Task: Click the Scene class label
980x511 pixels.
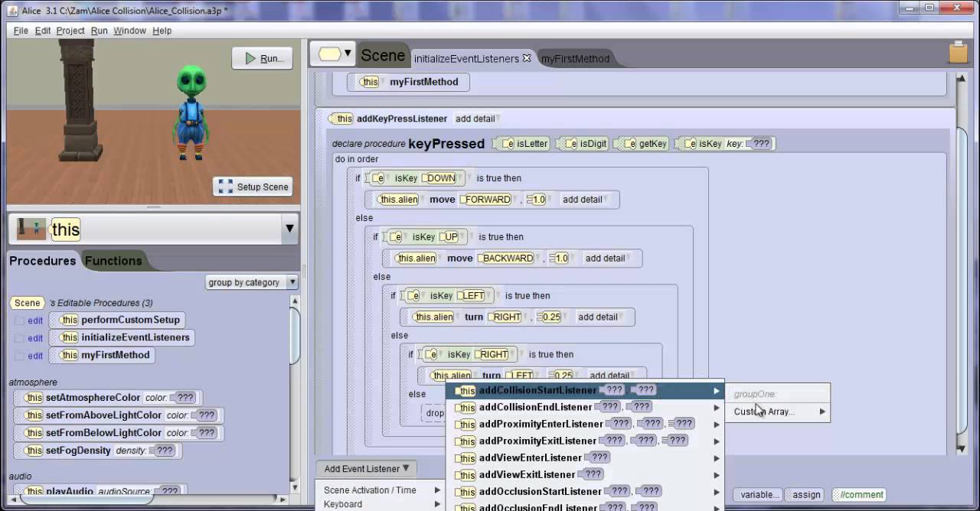Action: coord(27,303)
